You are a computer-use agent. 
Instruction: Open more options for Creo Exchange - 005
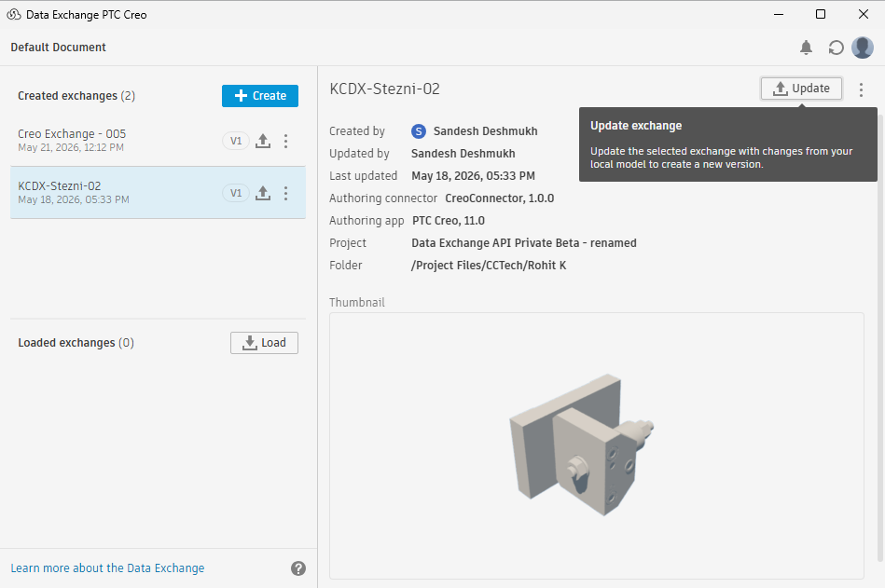285,141
